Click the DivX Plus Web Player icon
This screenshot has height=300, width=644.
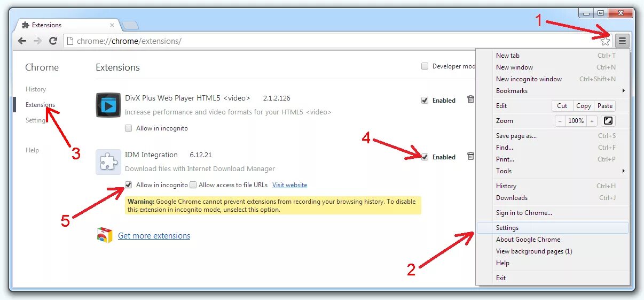(x=108, y=105)
